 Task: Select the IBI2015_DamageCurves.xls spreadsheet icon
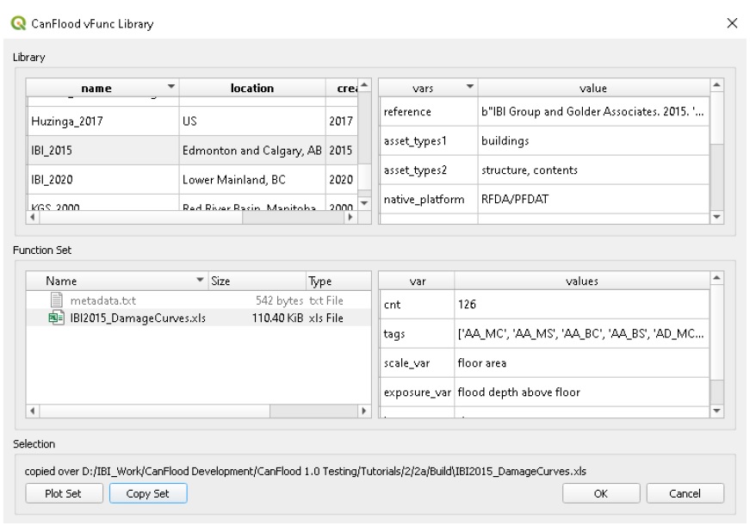pos(57,318)
